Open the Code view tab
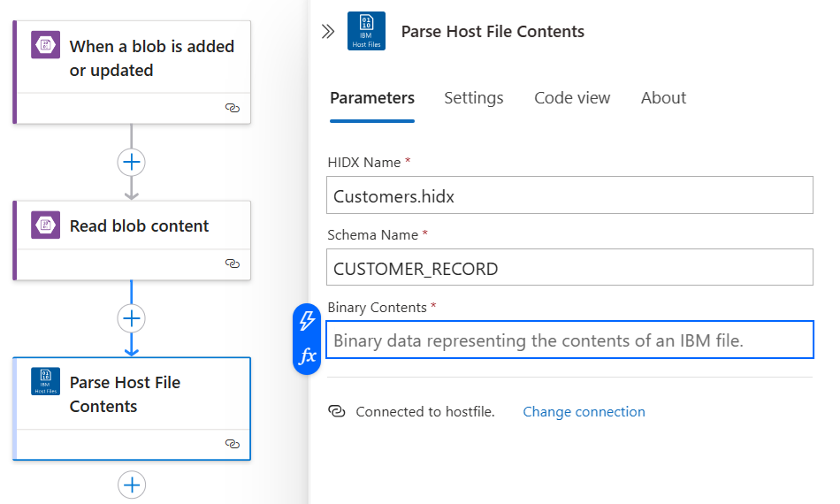Screen dimensions: 840x504 pos(572,98)
